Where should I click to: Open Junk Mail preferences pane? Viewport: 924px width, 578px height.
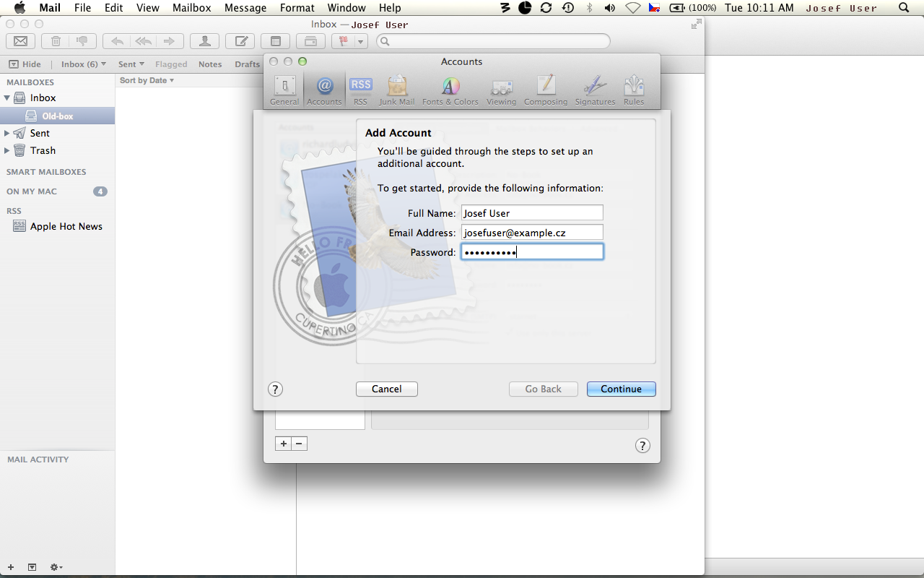click(x=397, y=90)
